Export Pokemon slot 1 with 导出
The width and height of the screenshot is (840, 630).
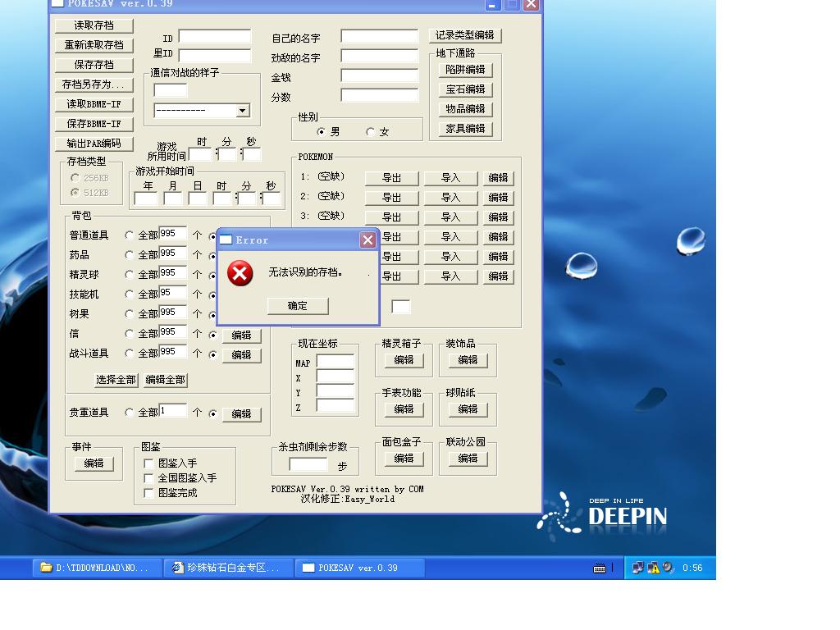[x=391, y=178]
